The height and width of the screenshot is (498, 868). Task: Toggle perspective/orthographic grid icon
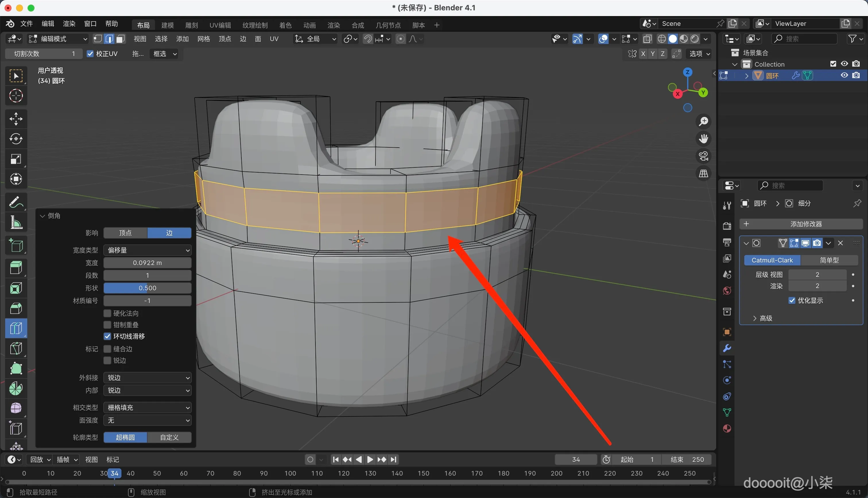[x=703, y=174]
